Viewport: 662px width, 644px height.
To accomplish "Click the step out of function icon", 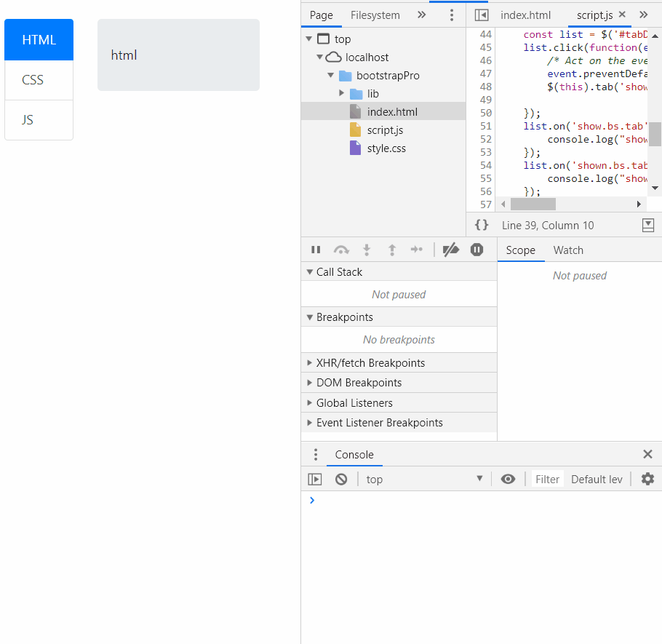I will (x=392, y=250).
